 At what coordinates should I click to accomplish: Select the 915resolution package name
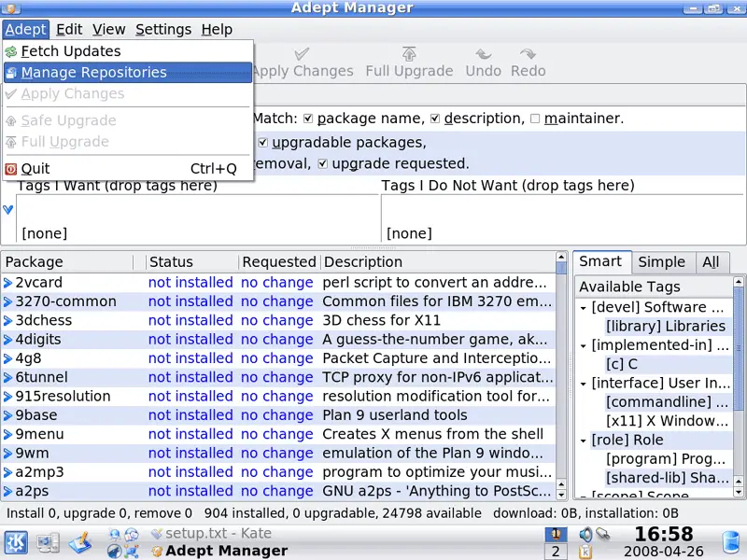[x=63, y=396]
